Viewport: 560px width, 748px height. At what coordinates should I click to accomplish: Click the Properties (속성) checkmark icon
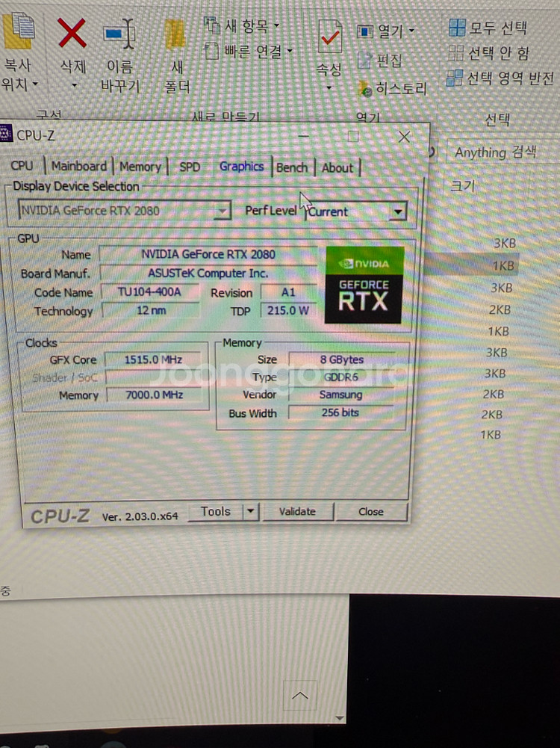(x=330, y=37)
